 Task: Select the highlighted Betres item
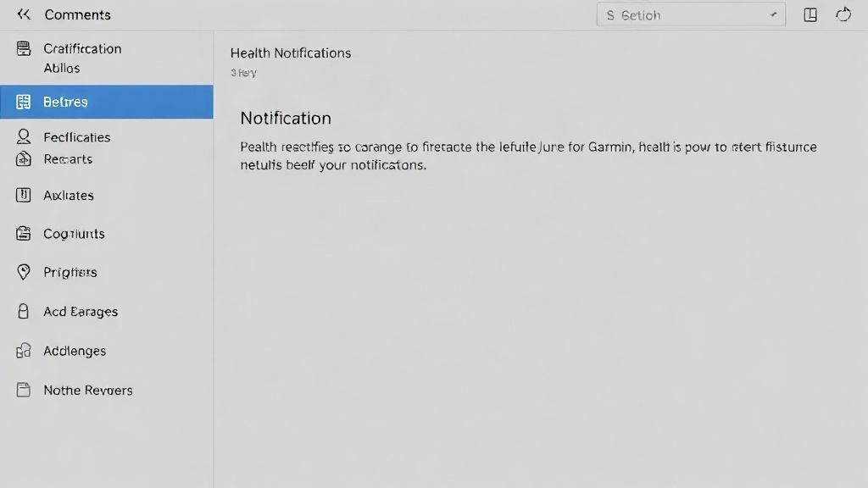(107, 102)
